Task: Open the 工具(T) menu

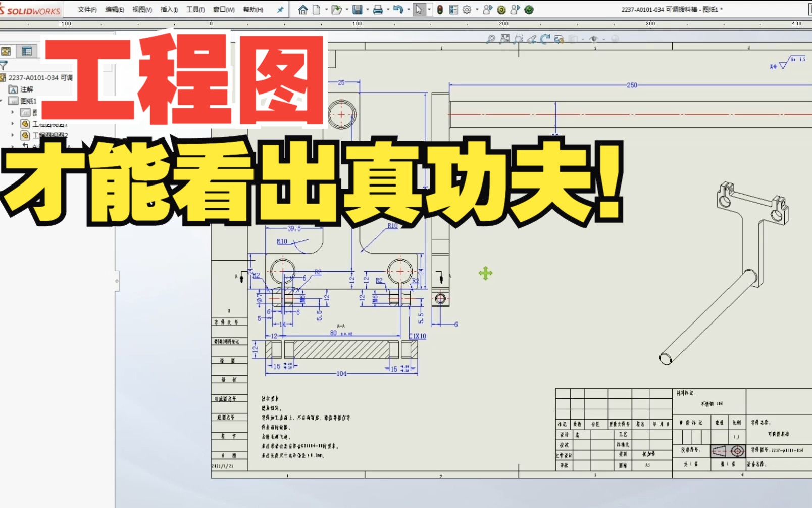Action: click(195, 10)
